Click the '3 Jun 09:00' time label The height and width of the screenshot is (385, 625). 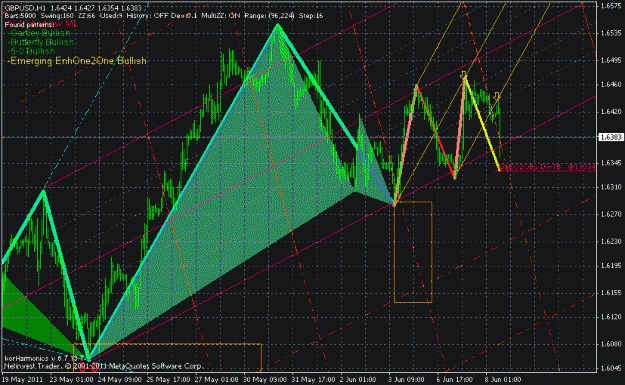406,379
